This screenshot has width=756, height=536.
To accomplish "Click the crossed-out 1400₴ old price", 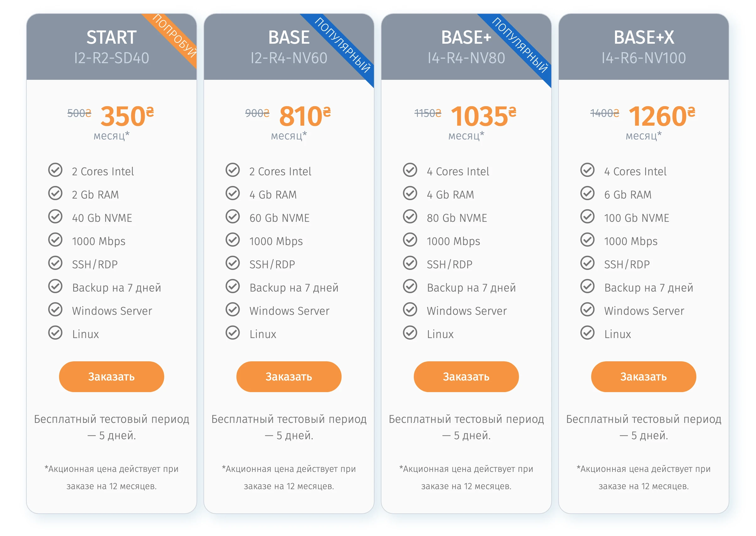I will [x=604, y=113].
